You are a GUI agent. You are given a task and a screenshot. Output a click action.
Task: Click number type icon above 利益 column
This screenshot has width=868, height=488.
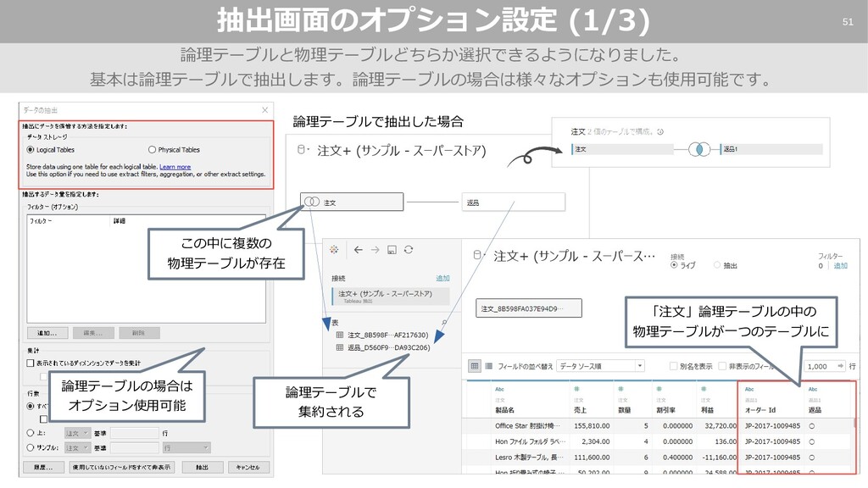click(x=704, y=389)
